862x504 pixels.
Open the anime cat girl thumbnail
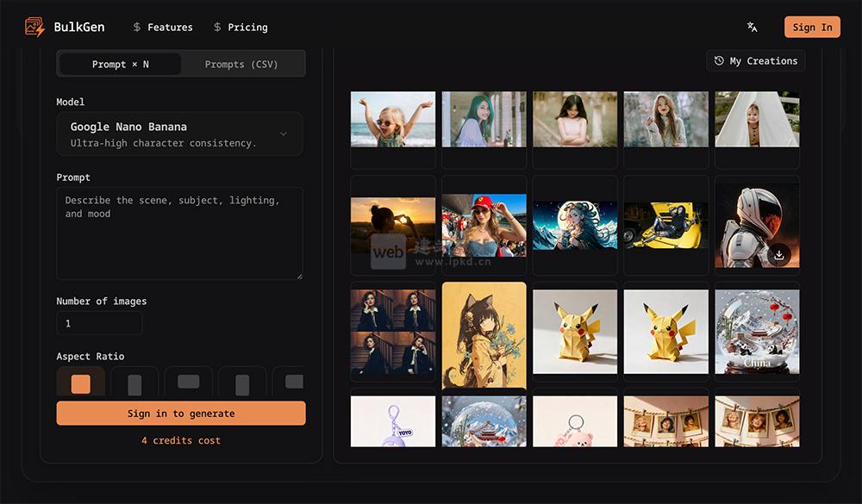pyautogui.click(x=484, y=335)
